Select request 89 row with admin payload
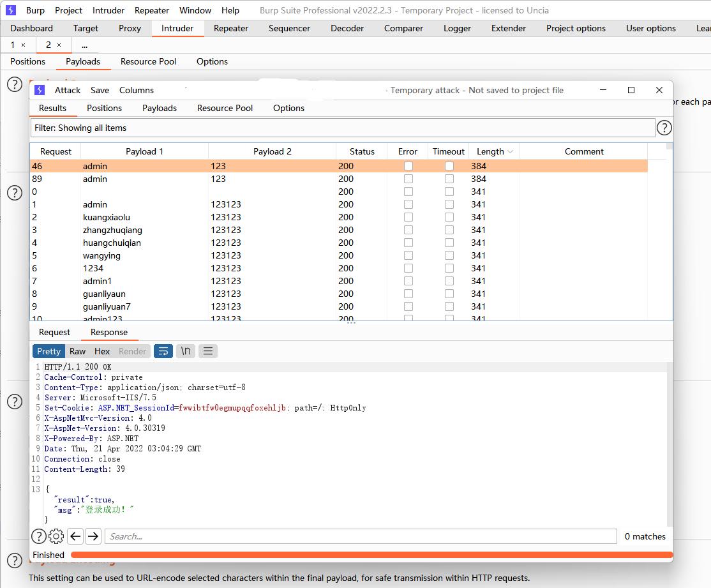 (339, 179)
